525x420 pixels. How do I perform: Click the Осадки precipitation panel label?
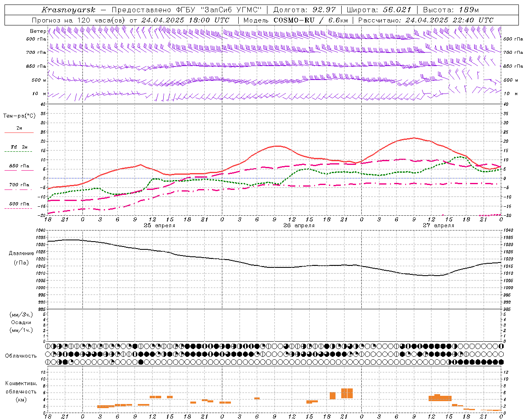point(21,322)
